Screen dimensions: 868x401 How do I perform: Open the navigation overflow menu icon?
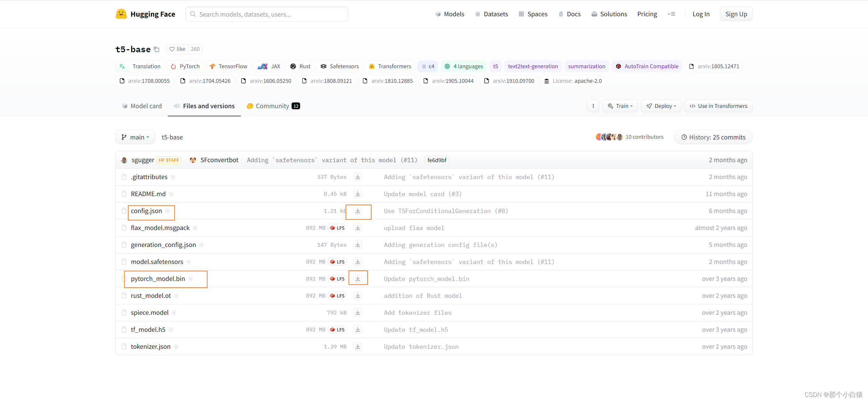[x=671, y=14]
